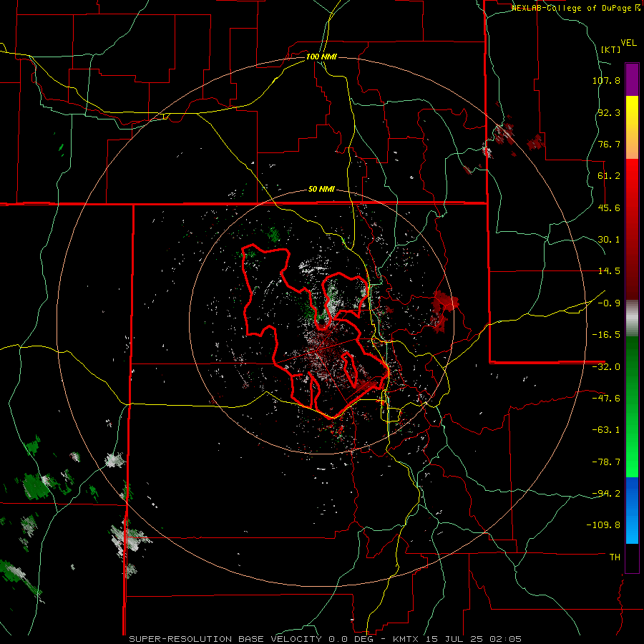
Task: Click the KMTX radar site identifier
Action: 404,639
